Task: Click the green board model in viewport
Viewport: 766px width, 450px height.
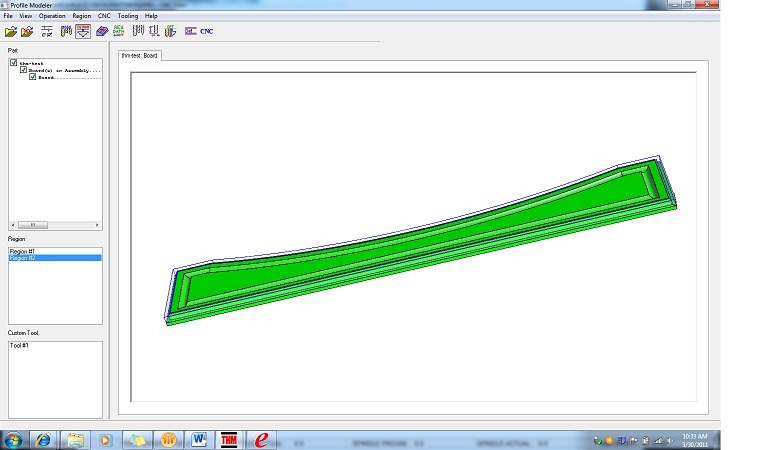Action: tap(400, 240)
